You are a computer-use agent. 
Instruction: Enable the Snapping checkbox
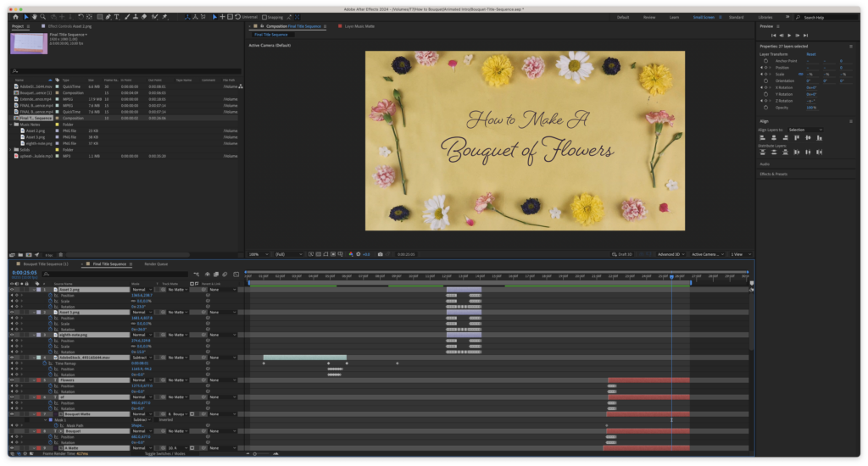[x=264, y=17]
